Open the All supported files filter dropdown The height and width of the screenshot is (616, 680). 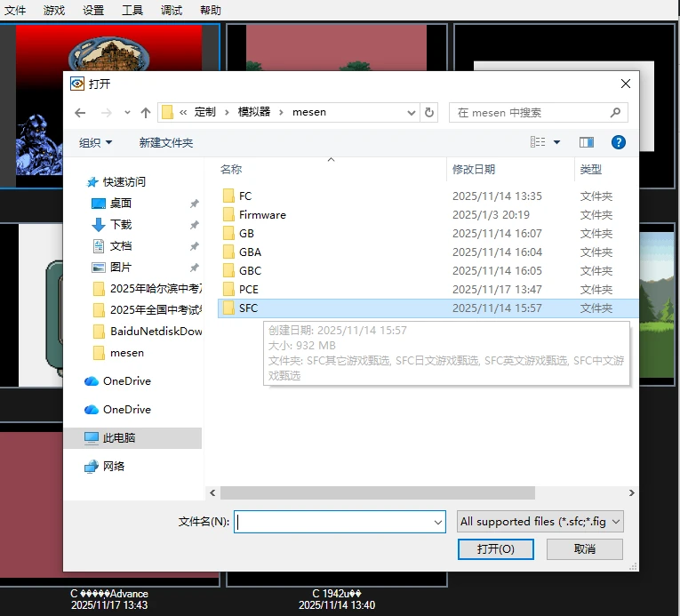[540, 522]
